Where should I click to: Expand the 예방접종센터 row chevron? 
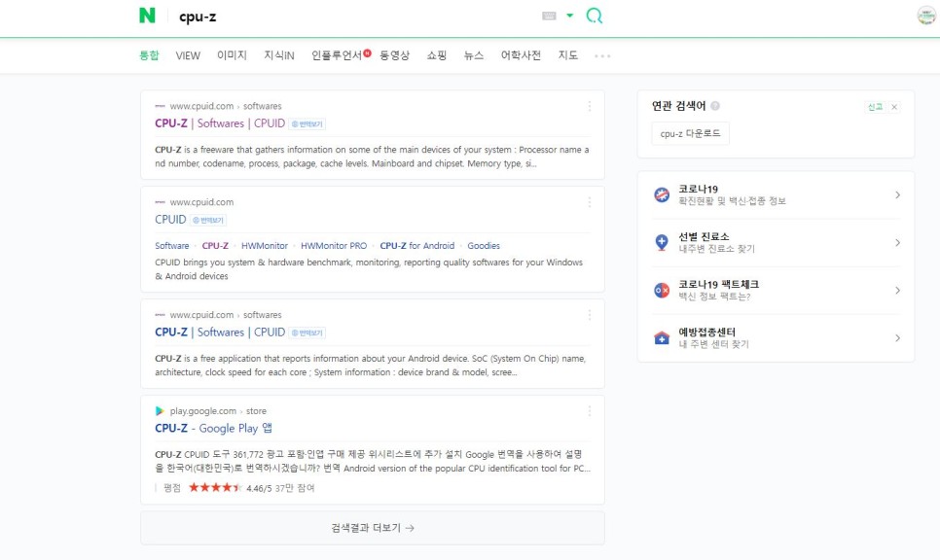tap(897, 338)
